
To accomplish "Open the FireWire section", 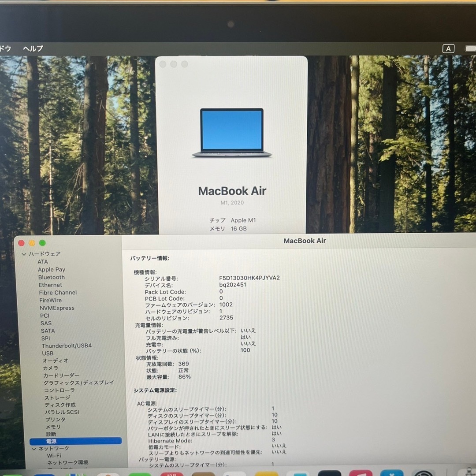I will click(50, 300).
